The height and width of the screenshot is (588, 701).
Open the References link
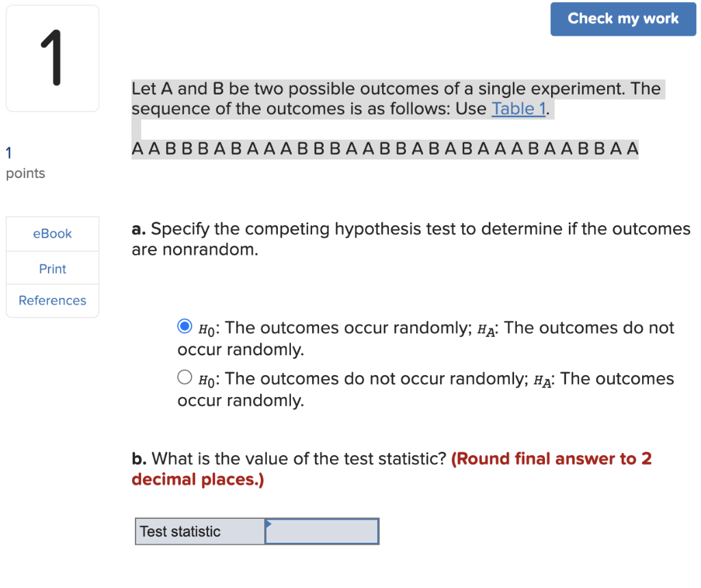[x=52, y=301]
